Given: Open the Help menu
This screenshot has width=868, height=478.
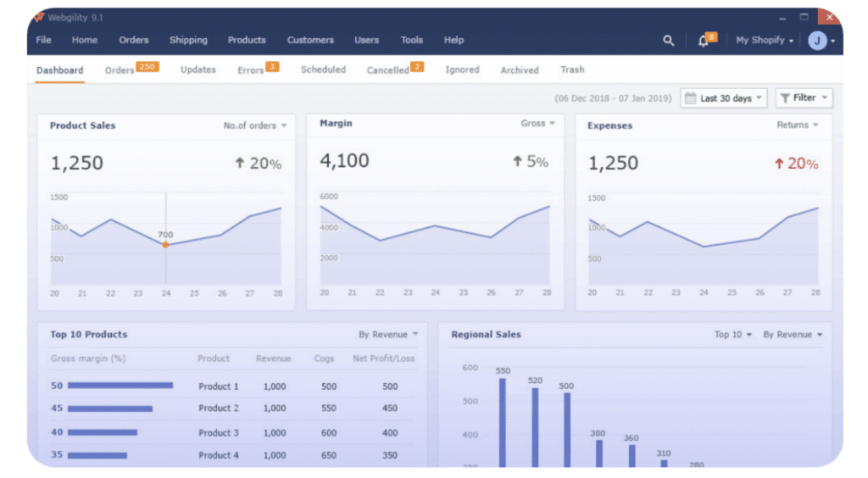Looking at the screenshot, I should click(x=454, y=40).
